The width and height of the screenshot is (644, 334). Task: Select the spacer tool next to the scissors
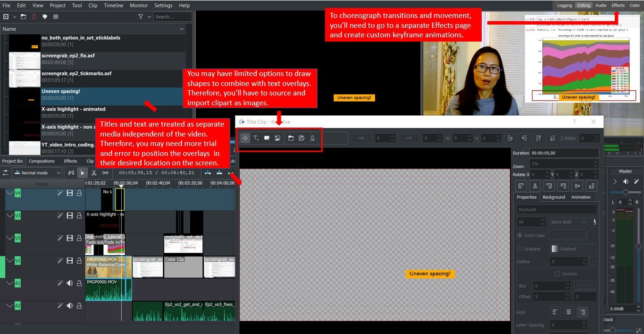pos(105,172)
